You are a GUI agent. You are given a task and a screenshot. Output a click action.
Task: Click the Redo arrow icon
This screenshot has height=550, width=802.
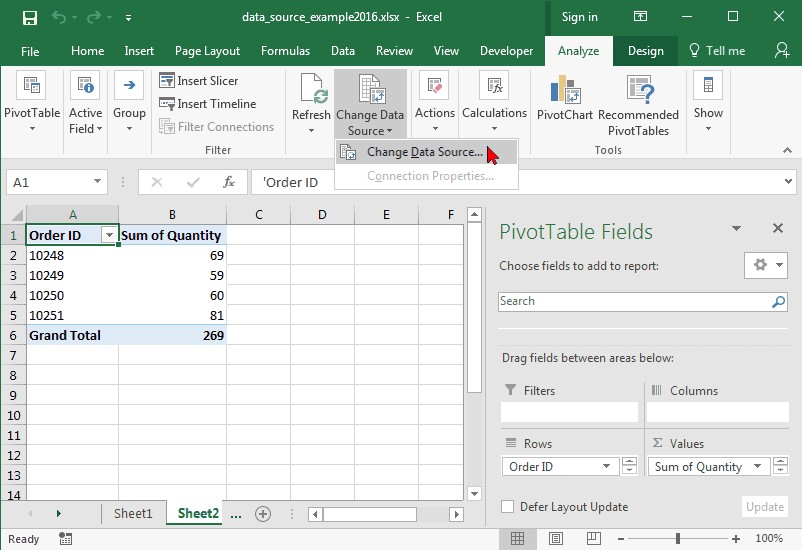(94, 17)
